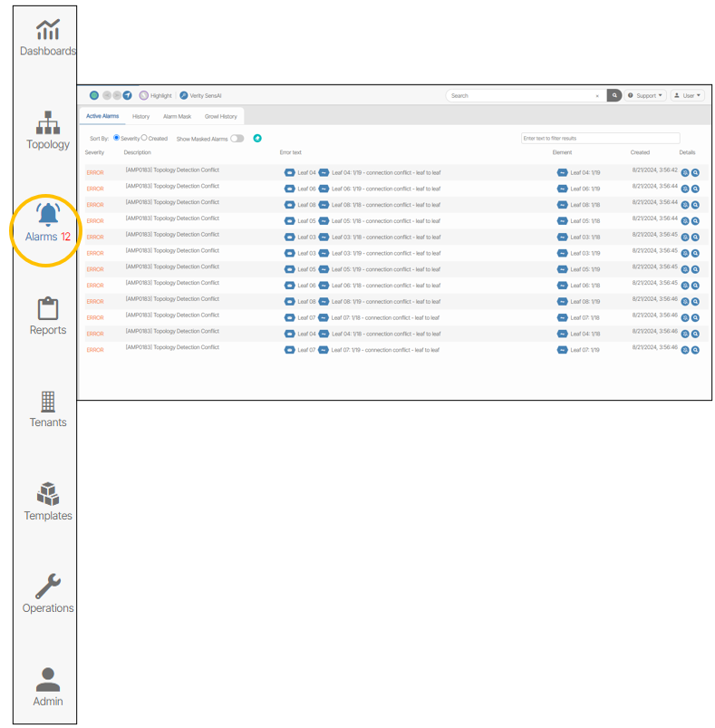Expand the Support dropdown menu

pyautogui.click(x=645, y=95)
